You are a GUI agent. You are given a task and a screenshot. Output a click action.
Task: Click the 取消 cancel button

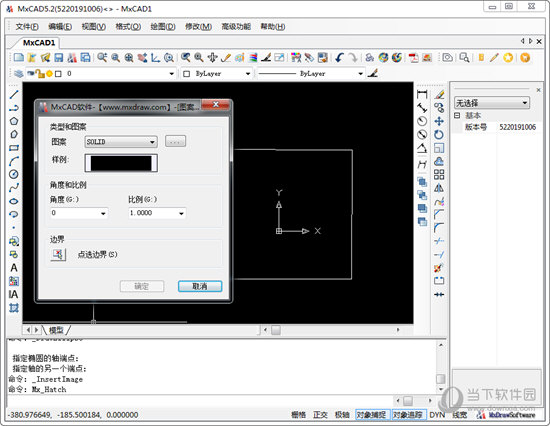[x=200, y=286]
